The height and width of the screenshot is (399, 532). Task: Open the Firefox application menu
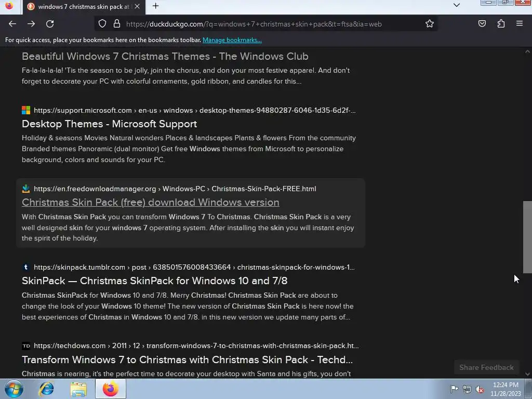click(520, 24)
